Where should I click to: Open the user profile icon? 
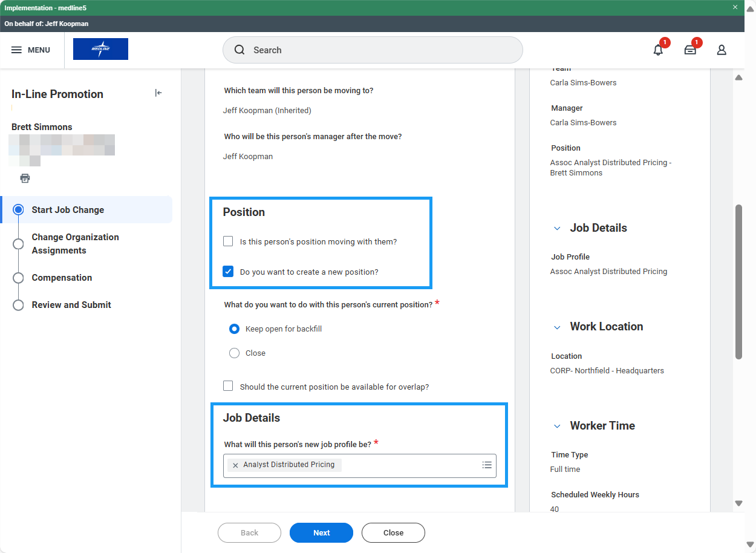pyautogui.click(x=722, y=50)
